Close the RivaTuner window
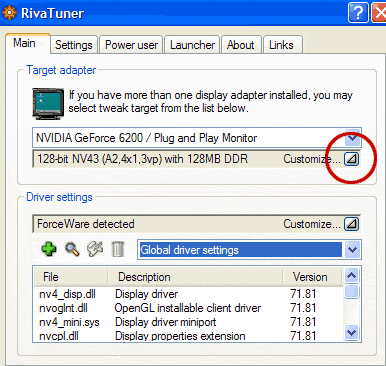The height and width of the screenshot is (366, 386). pos(379,13)
